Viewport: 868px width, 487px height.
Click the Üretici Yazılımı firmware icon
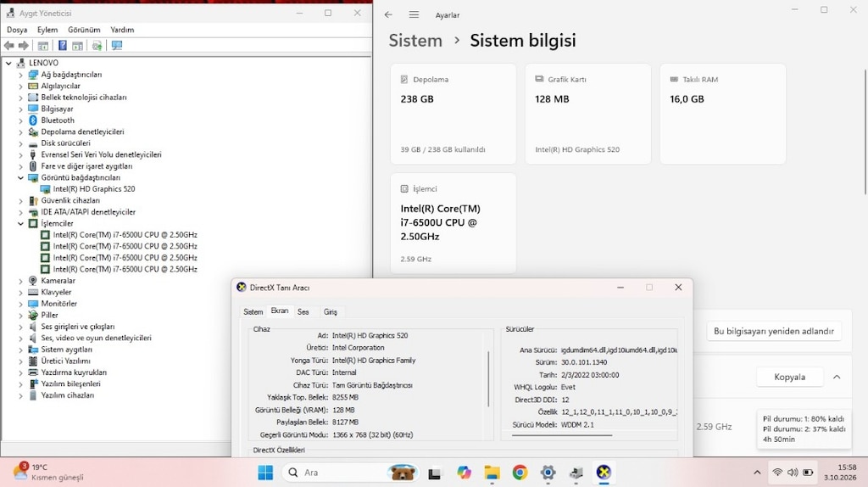pyautogui.click(x=33, y=361)
